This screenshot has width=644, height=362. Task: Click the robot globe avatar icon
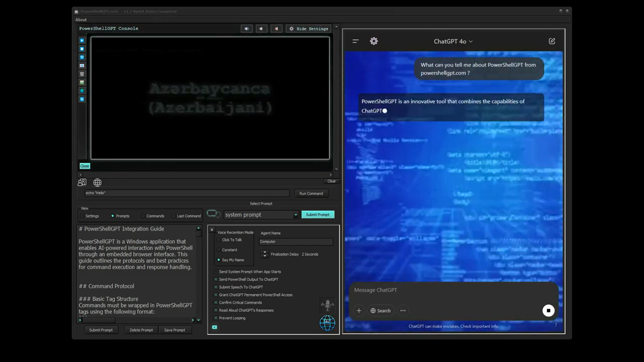[x=327, y=323]
